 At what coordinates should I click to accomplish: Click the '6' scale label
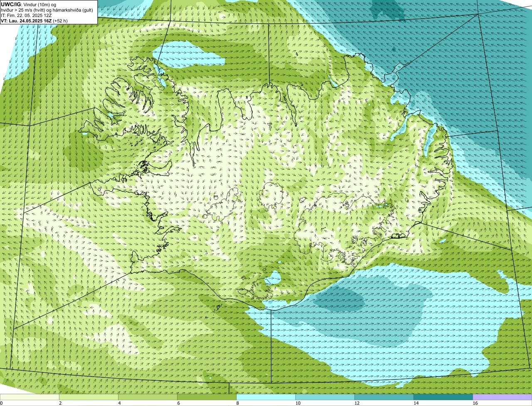point(178,403)
